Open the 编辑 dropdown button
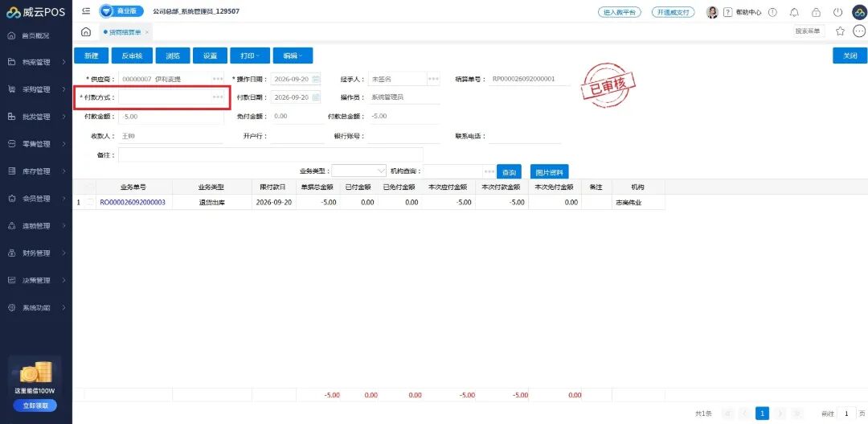Screen dimensions: 868x424 point(293,56)
